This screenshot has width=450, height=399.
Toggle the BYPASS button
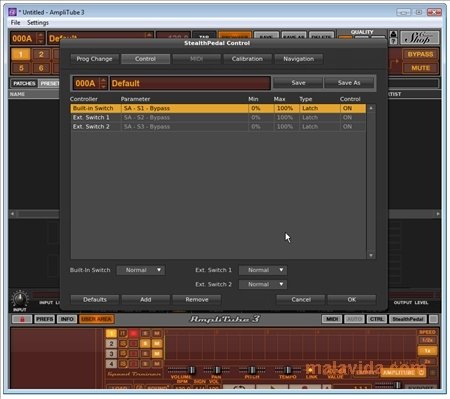point(420,54)
